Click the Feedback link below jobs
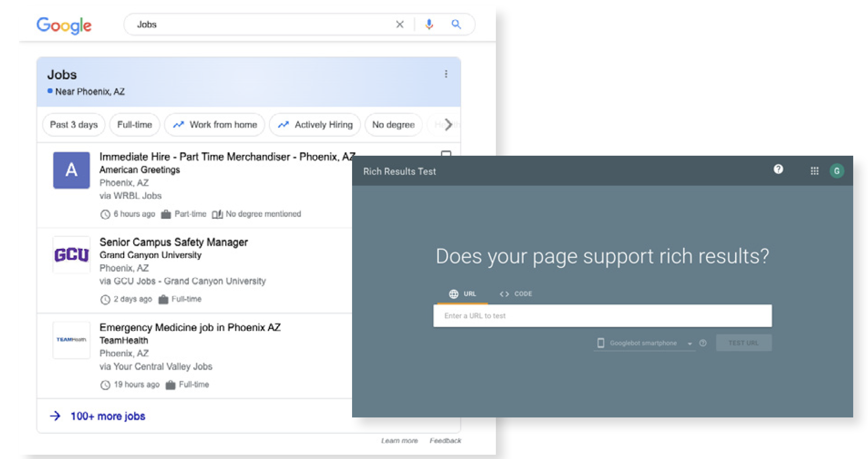 [445, 441]
